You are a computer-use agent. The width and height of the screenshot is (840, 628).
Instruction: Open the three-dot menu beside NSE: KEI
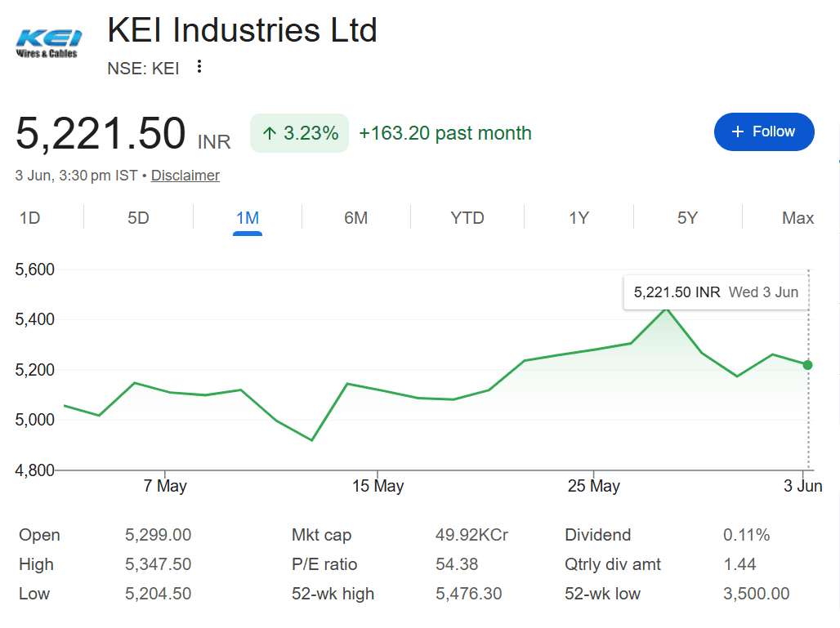199,66
